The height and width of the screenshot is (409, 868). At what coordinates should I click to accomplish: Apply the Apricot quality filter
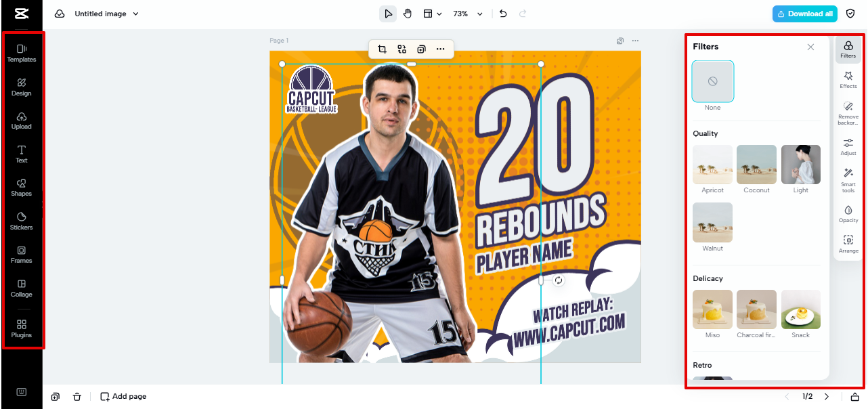coord(712,165)
